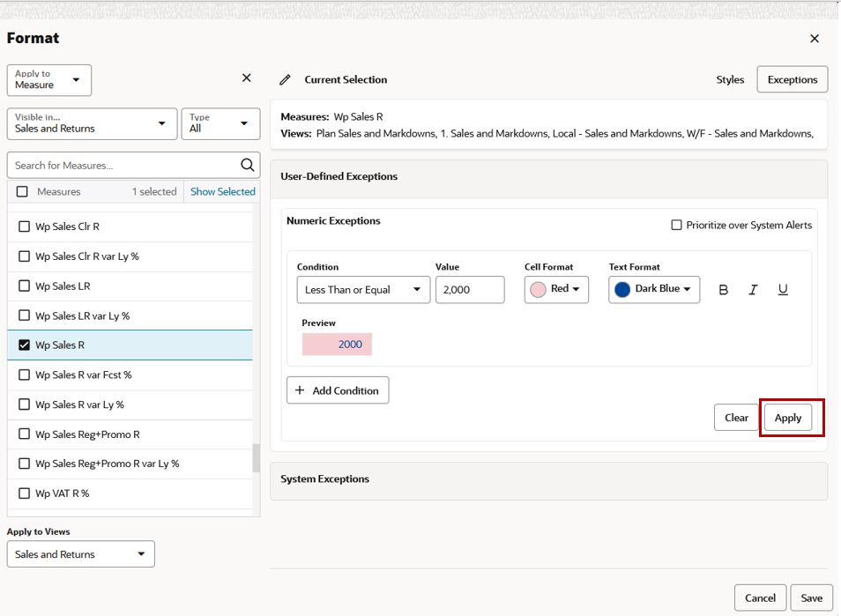Check the Wp Sales Clr R checkbox
Image resolution: width=841 pixels, height=616 pixels.
tap(24, 226)
